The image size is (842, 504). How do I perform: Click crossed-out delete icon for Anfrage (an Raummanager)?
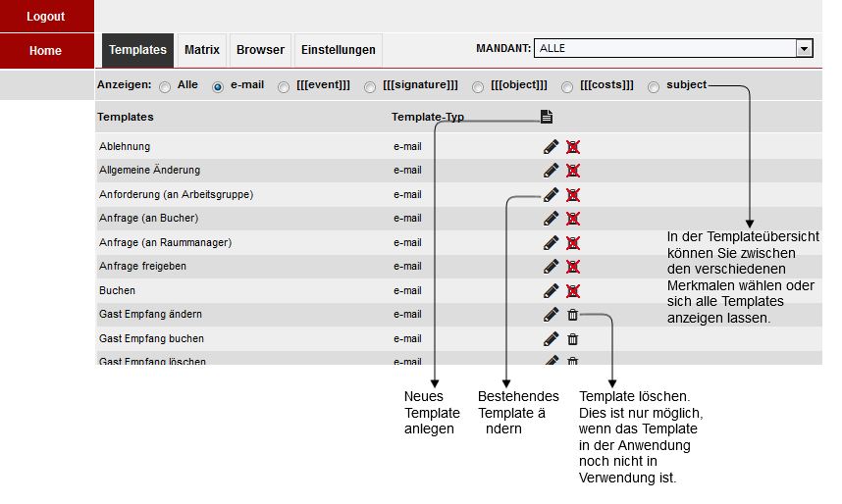pyautogui.click(x=573, y=243)
